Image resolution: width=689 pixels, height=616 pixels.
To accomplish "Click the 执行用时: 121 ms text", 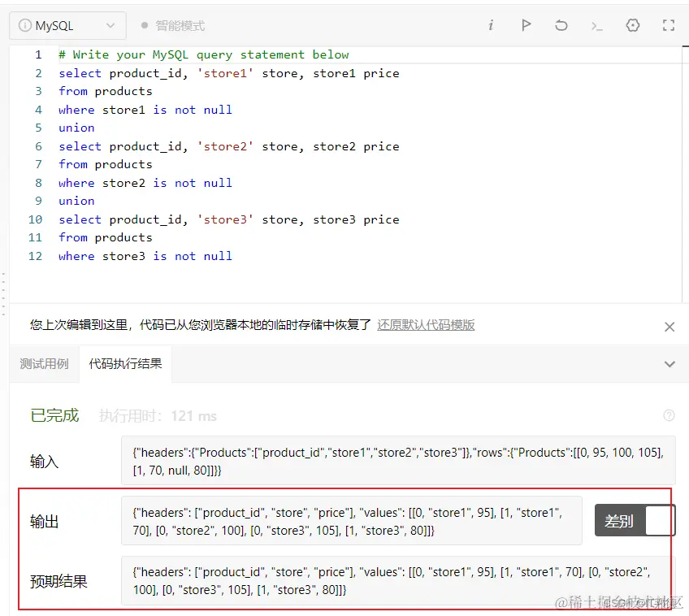I will pyautogui.click(x=158, y=415).
